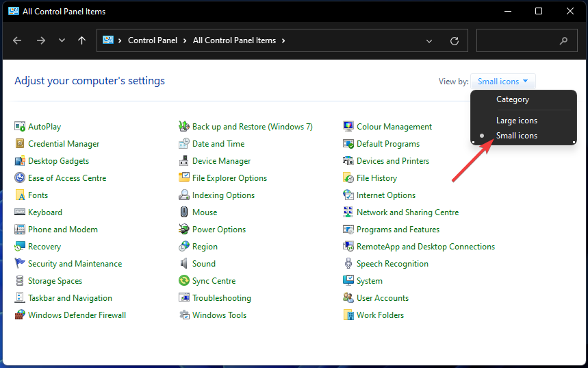Choose Large icons view option

[x=516, y=121]
